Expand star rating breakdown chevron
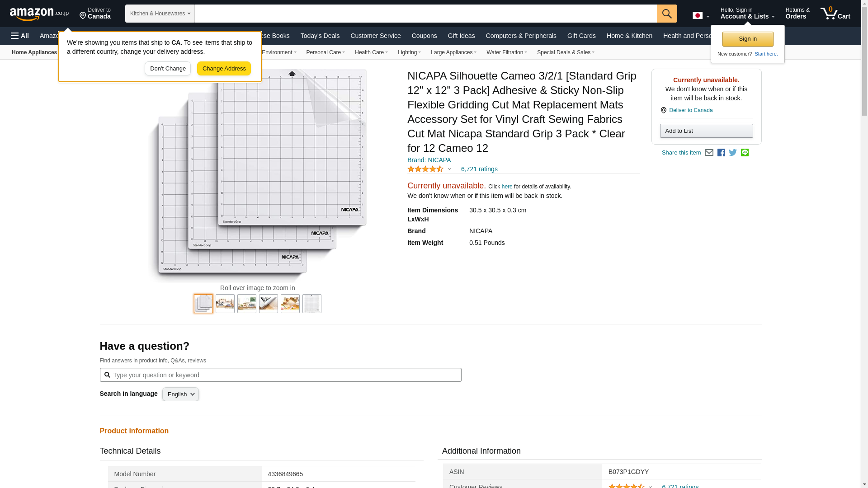Image resolution: width=868 pixels, height=488 pixels. click(449, 169)
